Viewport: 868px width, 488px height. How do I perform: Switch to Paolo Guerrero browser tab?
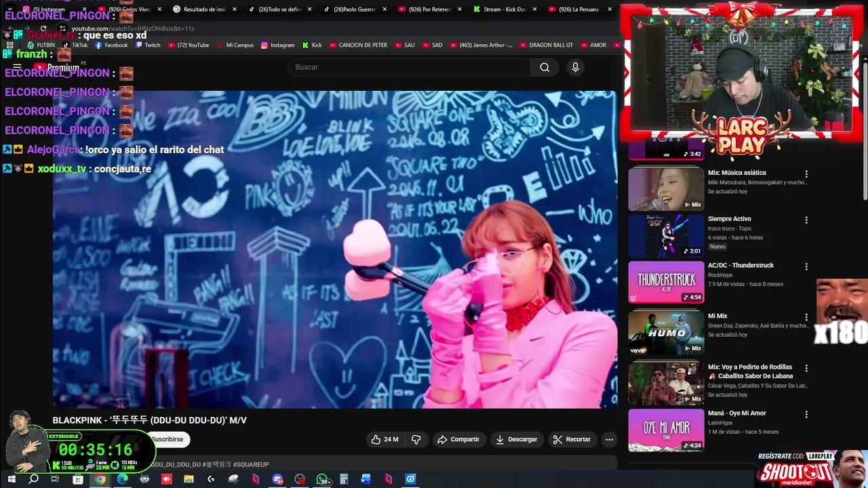tap(354, 9)
